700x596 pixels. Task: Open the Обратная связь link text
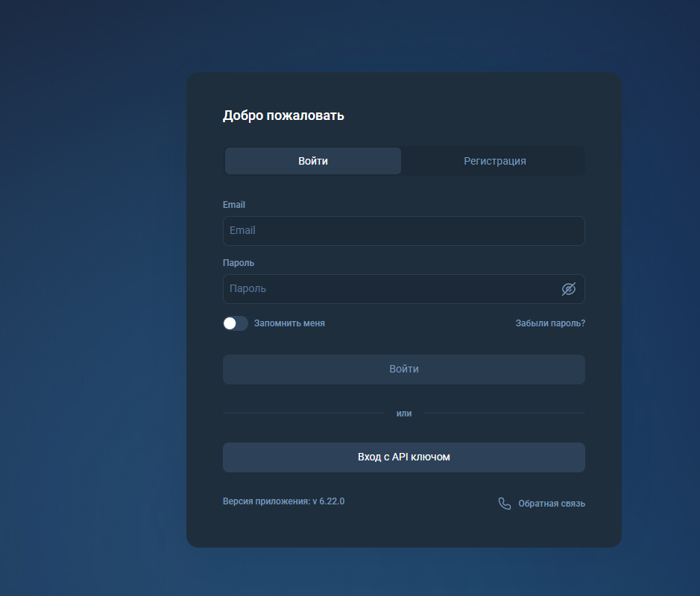(552, 504)
